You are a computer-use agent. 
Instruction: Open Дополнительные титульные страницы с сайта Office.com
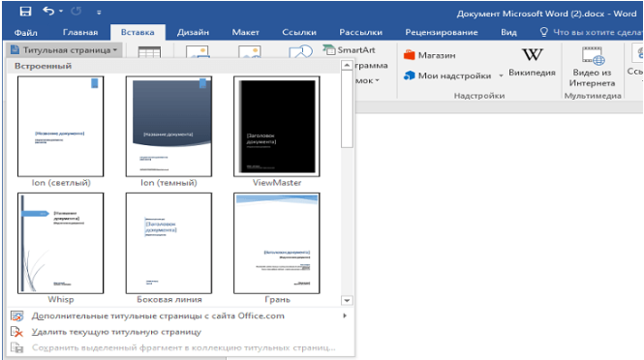[180, 315]
